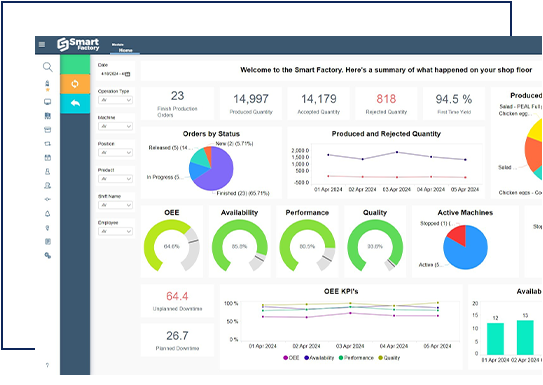543x385 pixels.
Task: Click the Performance gauge
Action: click(307, 245)
